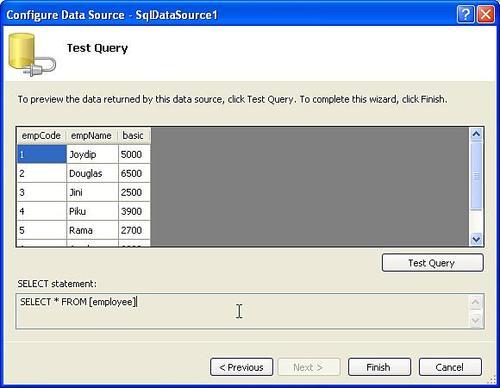Select the empCode cell 4
Image resolution: width=500 pixels, height=388 pixels.
(x=41, y=211)
